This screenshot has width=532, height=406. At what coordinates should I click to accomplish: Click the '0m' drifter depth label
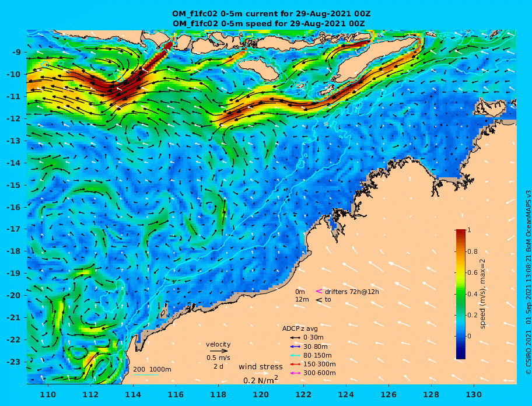tap(300, 292)
